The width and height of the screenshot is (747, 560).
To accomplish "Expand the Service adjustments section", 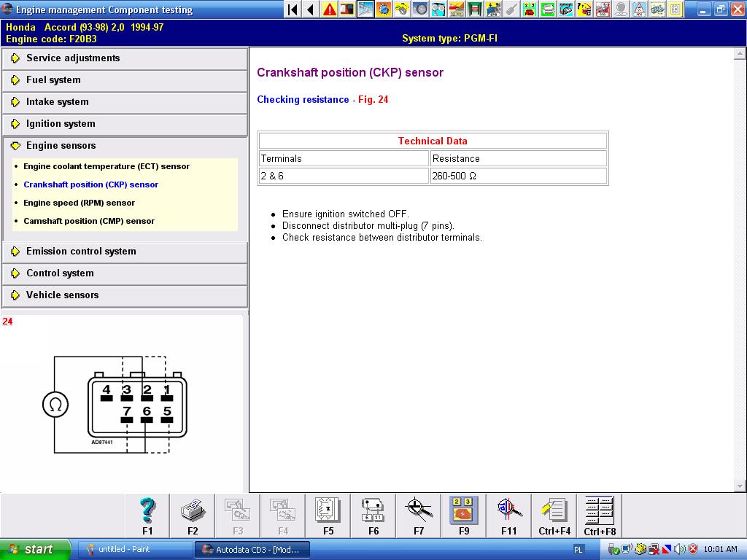I will click(125, 58).
